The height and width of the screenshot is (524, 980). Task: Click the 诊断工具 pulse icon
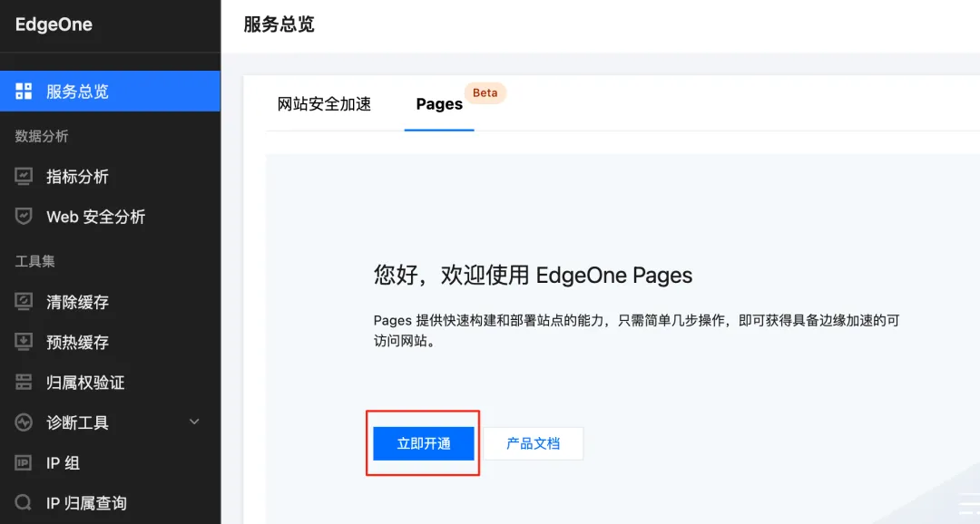tap(24, 422)
